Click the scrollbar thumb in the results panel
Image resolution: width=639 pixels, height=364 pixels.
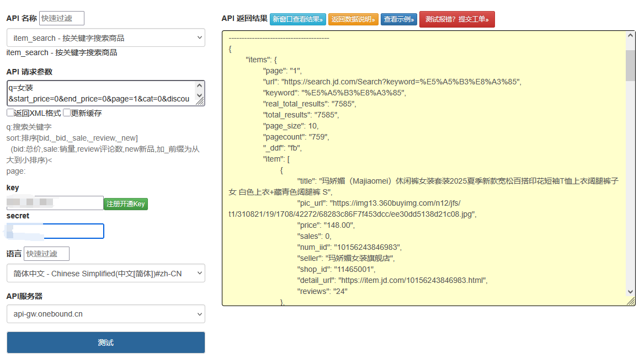tap(630, 65)
